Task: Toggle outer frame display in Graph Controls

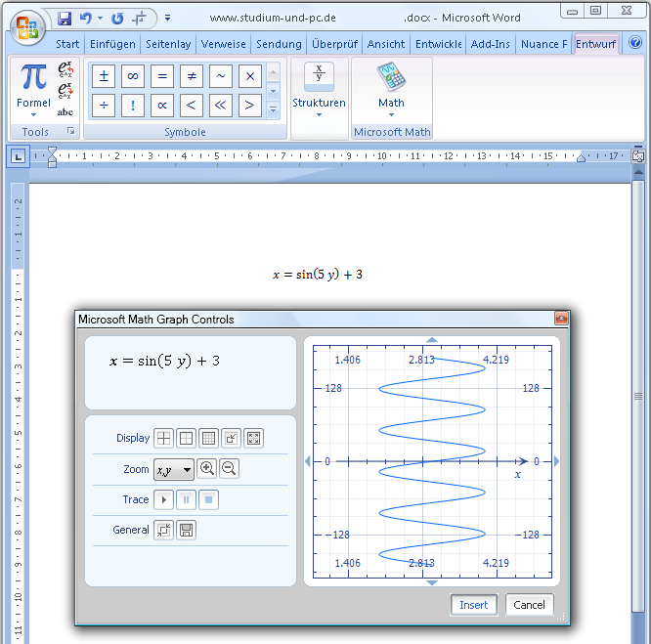Action: tap(186, 438)
